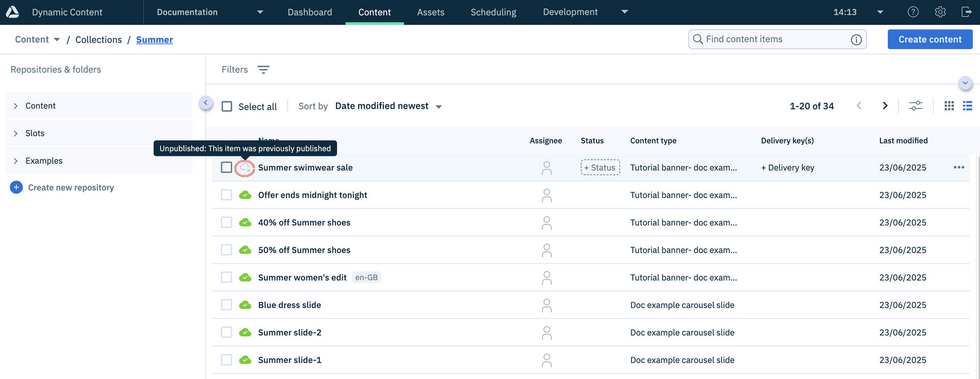Open the Summer women's edit item

point(302,277)
